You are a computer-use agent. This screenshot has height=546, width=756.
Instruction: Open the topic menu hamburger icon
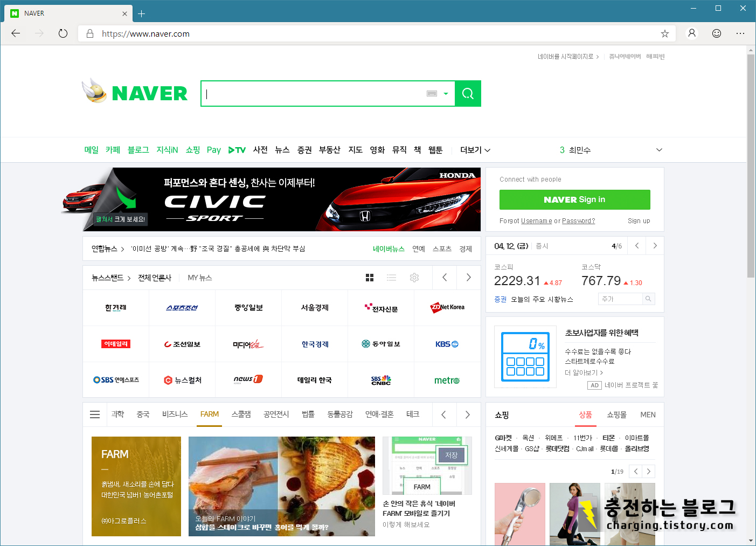[95, 414]
